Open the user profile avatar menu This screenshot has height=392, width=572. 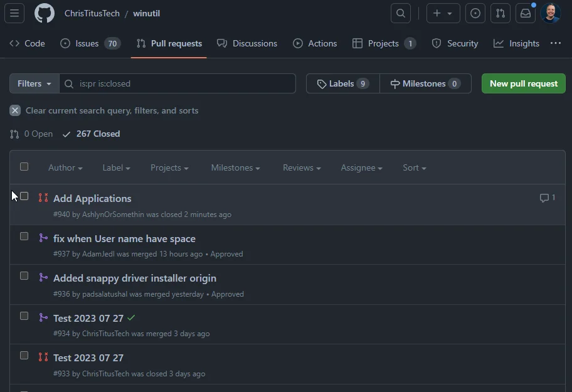point(551,13)
